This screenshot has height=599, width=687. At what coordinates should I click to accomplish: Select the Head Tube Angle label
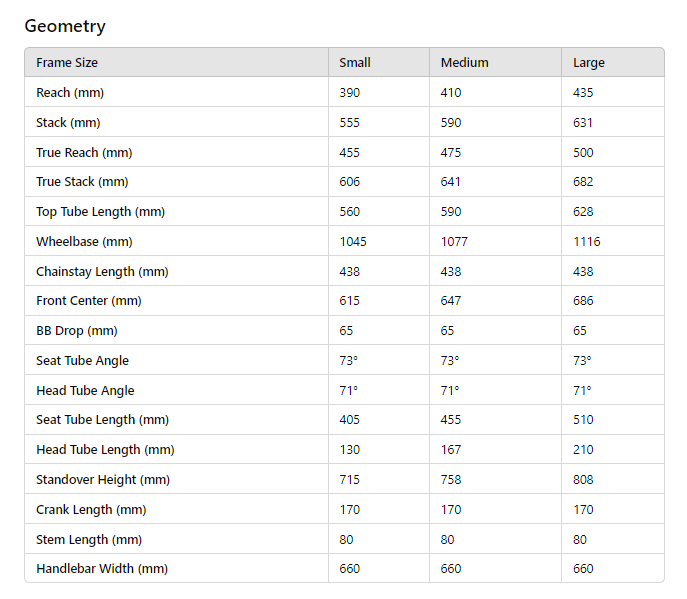click(85, 391)
